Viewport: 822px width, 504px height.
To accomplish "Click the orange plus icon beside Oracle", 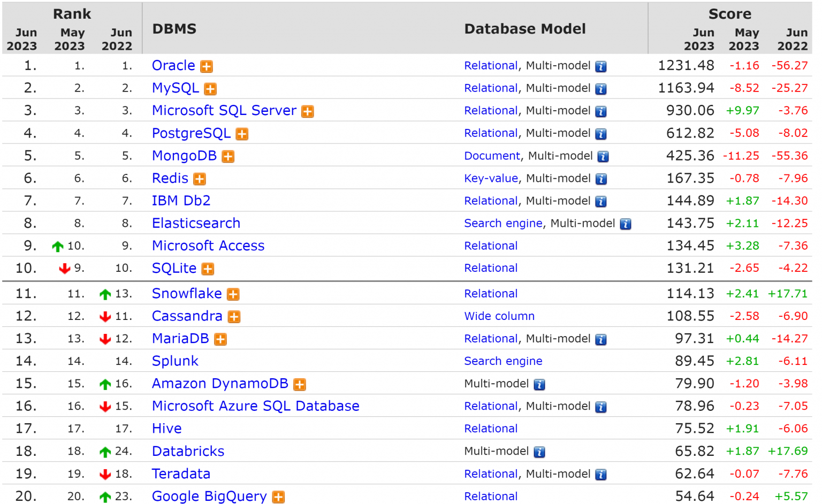I will (206, 66).
